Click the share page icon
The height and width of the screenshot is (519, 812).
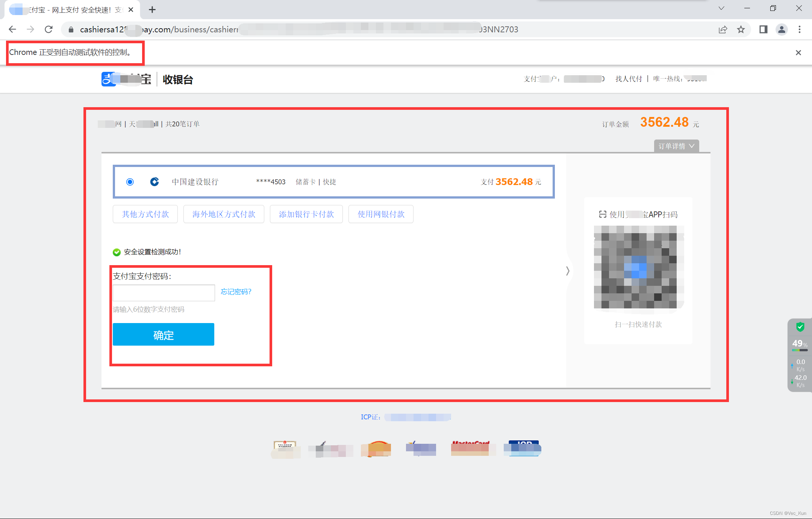[x=723, y=29]
